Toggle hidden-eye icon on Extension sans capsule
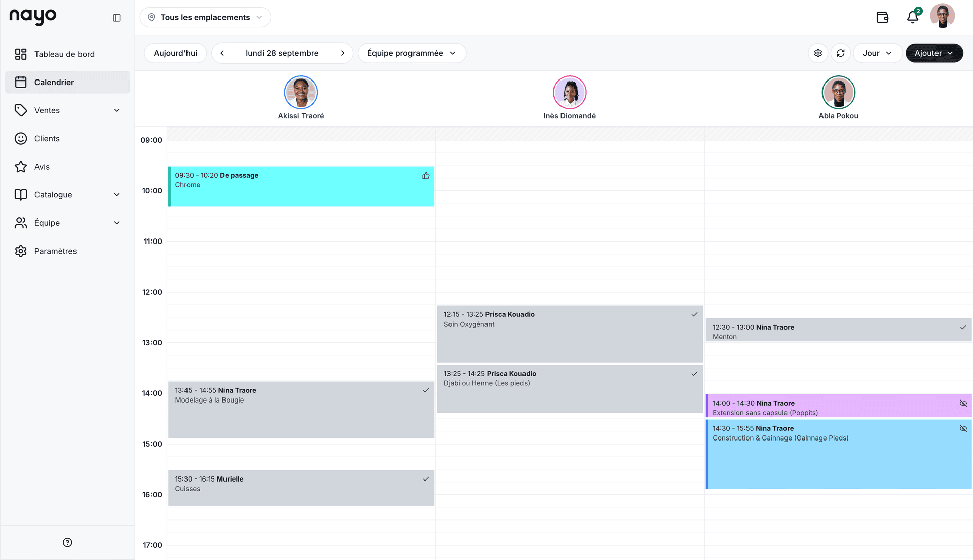 (963, 404)
